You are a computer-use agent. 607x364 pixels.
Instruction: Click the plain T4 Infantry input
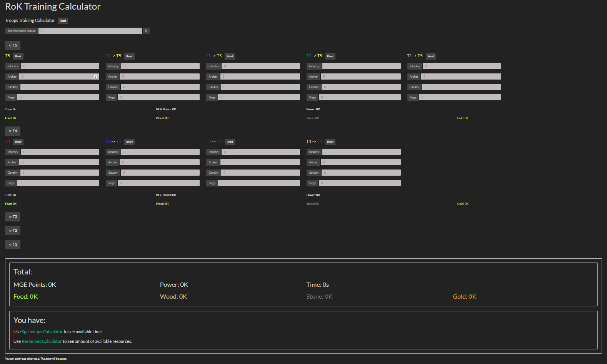(60, 152)
